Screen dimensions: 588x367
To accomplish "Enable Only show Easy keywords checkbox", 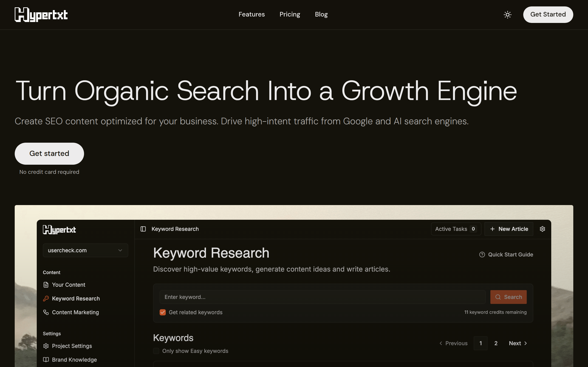I will coord(156,351).
